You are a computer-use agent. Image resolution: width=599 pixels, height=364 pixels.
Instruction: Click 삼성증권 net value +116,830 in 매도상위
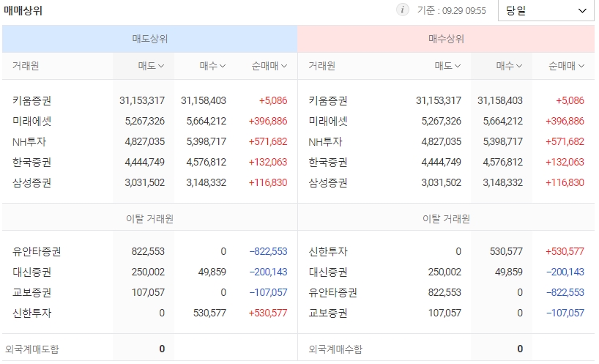tap(268, 182)
